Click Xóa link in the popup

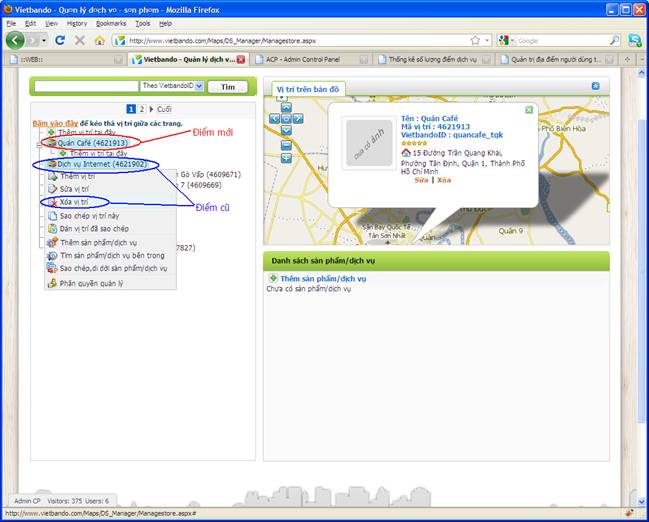coord(444,180)
